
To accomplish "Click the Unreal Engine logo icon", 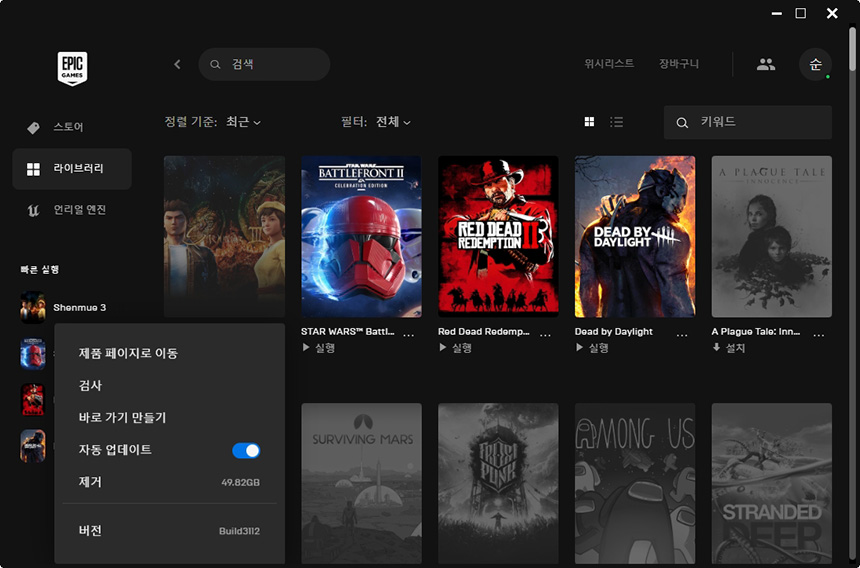I will (x=33, y=210).
